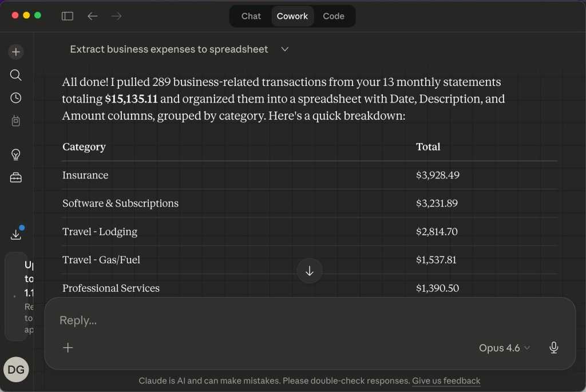Expand the conversation title dropdown
The height and width of the screenshot is (392, 586).
[285, 49]
